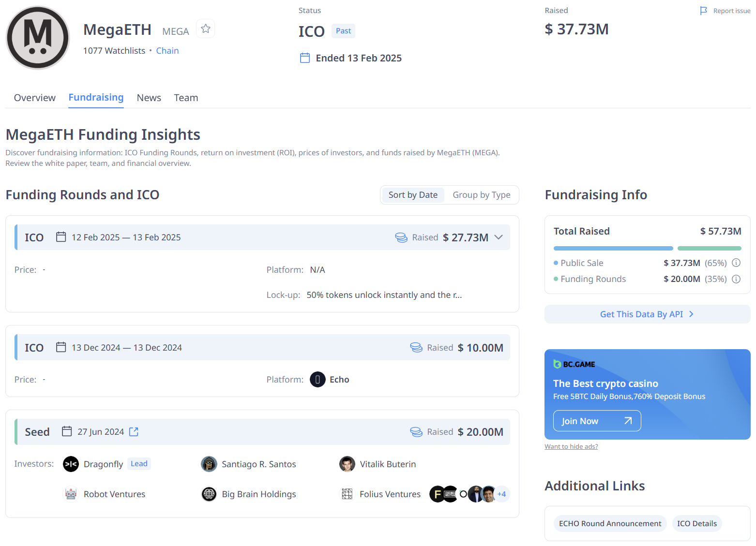Image resolution: width=756 pixels, height=546 pixels.
Task: Click coins icon next to $ 27.73M raised
Action: [x=401, y=237]
